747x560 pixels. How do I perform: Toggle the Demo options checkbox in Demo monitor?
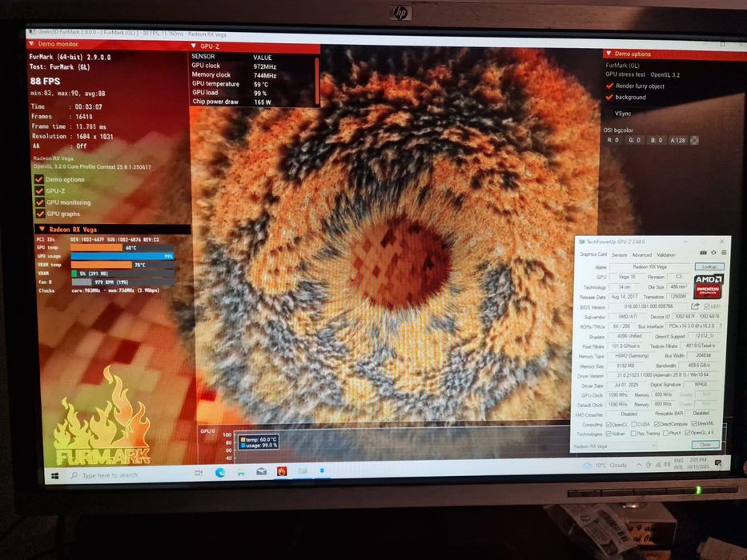click(39, 179)
